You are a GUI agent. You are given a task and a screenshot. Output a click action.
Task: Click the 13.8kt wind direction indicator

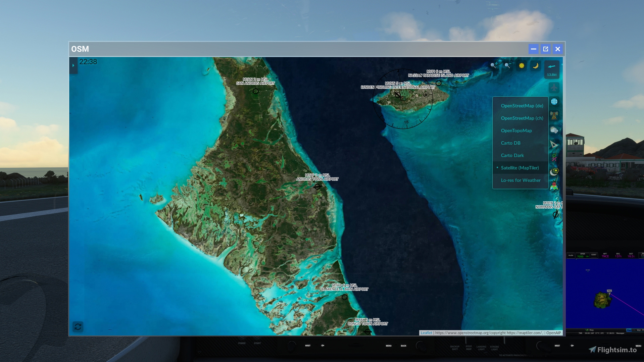[x=551, y=69]
